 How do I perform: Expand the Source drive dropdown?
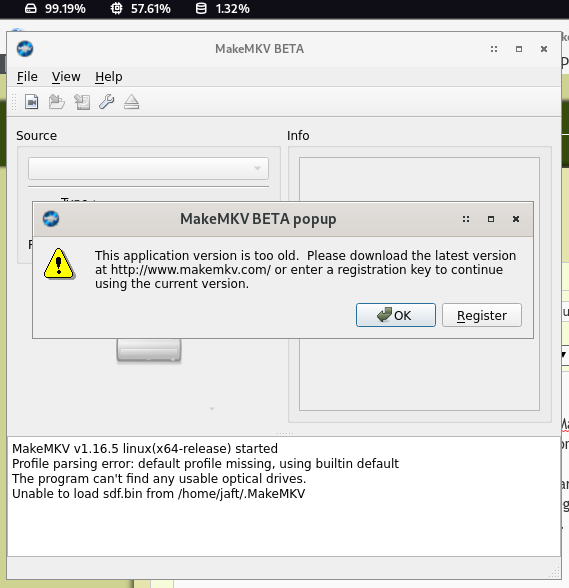pyautogui.click(x=148, y=168)
